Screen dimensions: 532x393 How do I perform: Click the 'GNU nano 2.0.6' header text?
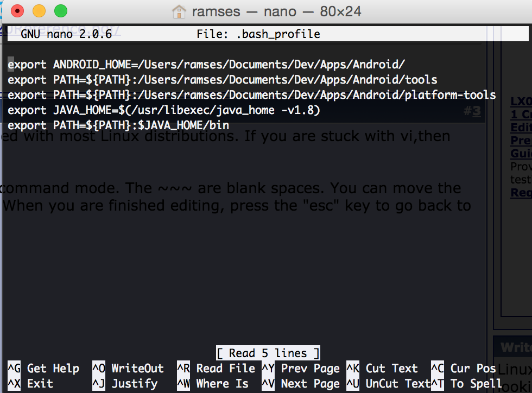point(66,34)
